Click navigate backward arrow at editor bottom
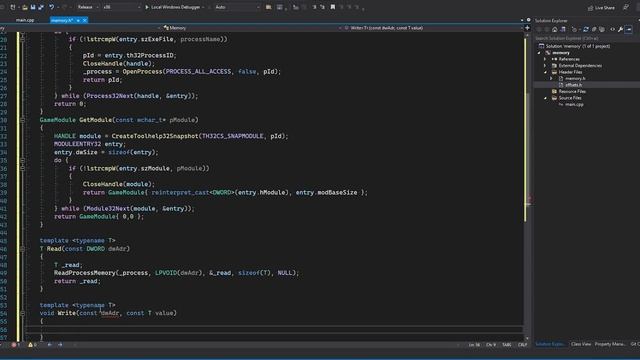The image size is (640, 360). 49,345
